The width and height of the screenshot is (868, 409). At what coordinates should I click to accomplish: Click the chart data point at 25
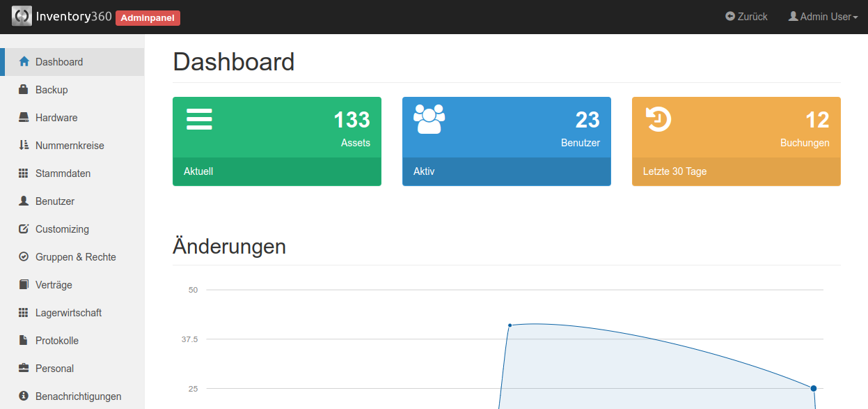[813, 388]
